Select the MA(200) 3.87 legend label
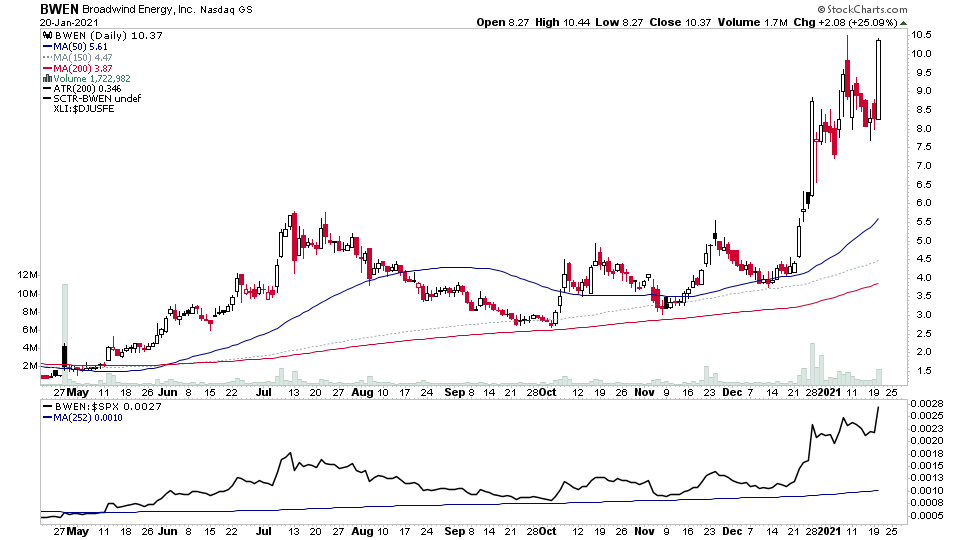The width and height of the screenshot is (960, 540). coord(83,69)
